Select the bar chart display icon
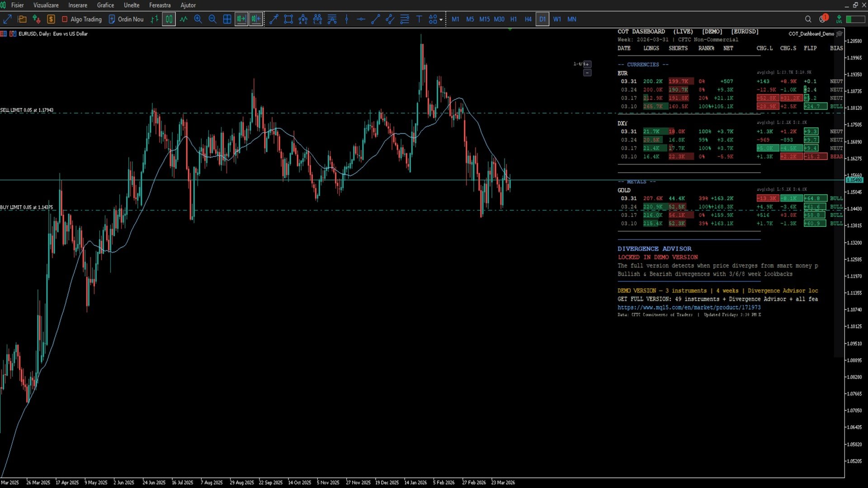This screenshot has width=868, height=488. click(x=155, y=19)
